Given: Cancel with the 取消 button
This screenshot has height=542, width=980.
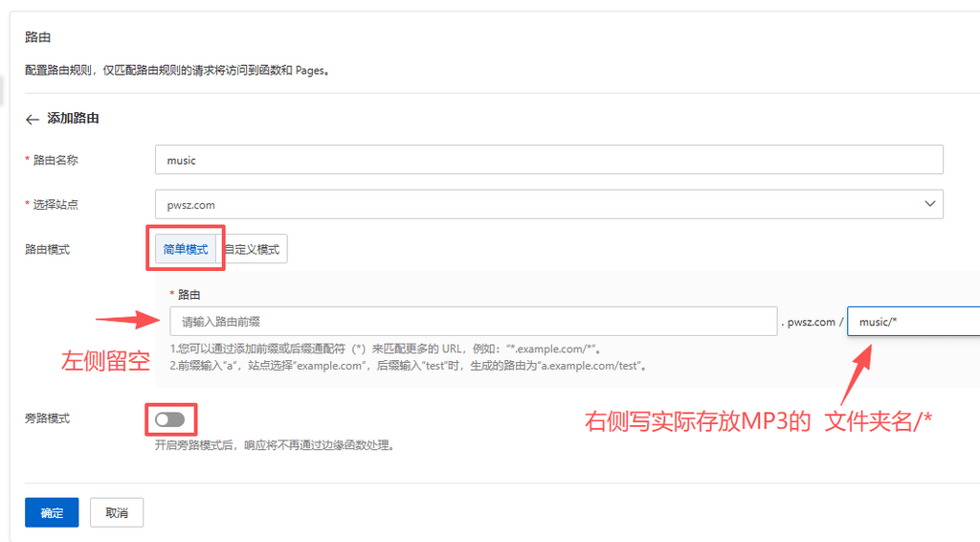Looking at the screenshot, I should pos(117,512).
